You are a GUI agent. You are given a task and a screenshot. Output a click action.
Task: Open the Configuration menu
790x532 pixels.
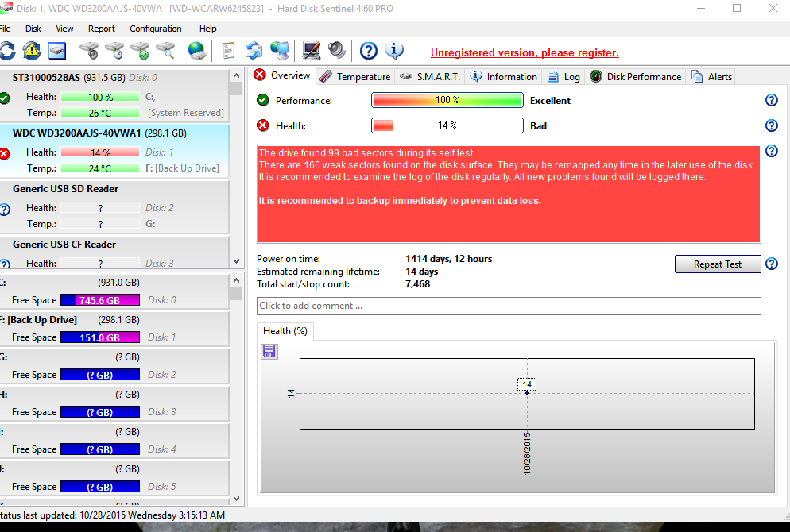156,29
